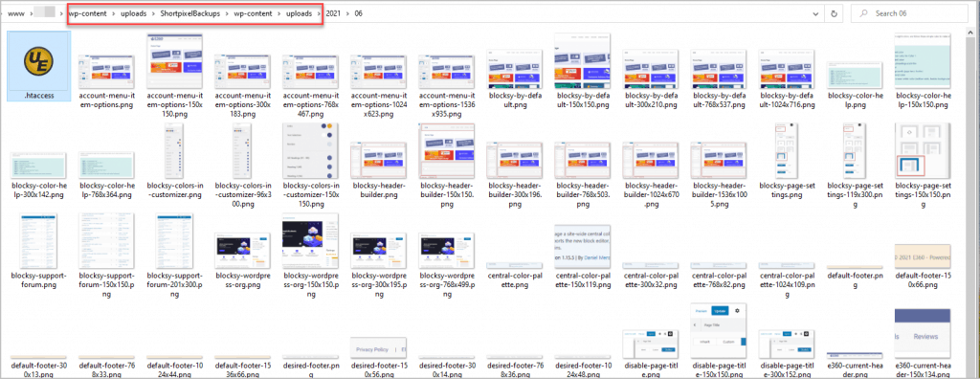The height and width of the screenshot is (379, 980).
Task: Expand chevron after www in path
Action: (x=30, y=13)
